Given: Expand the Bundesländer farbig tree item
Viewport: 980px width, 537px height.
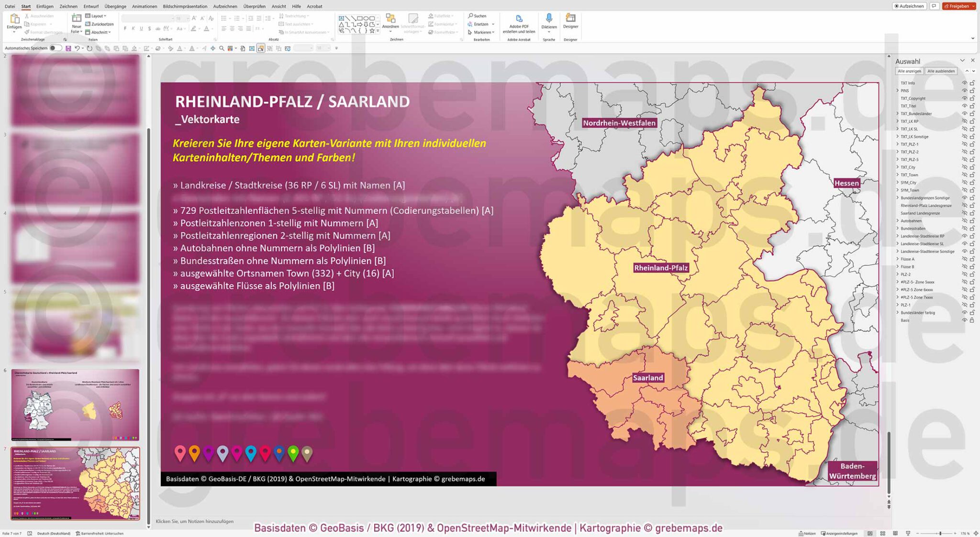Looking at the screenshot, I should coord(898,312).
